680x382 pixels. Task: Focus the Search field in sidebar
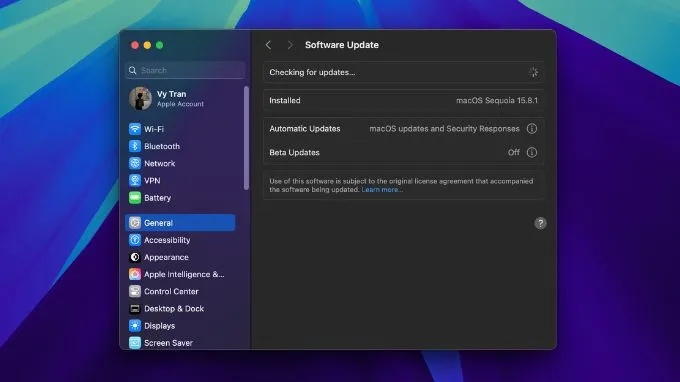[x=185, y=70]
